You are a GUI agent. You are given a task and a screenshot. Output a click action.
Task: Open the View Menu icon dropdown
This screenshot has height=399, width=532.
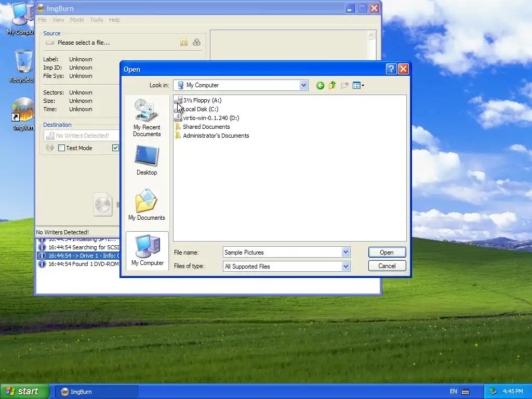[x=358, y=86]
